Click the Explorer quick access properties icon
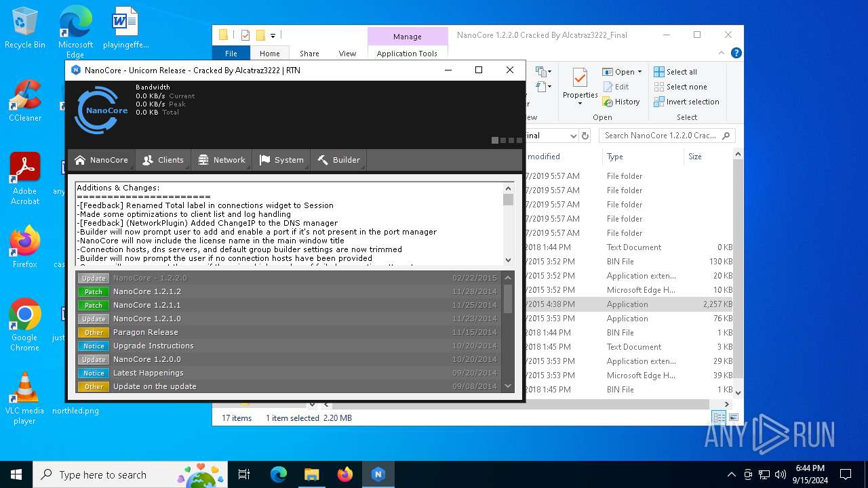The height and width of the screenshot is (488, 868). [245, 35]
